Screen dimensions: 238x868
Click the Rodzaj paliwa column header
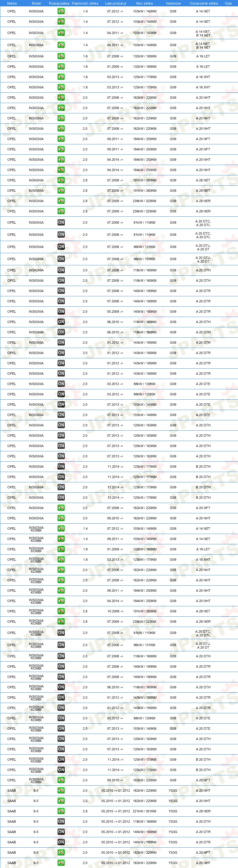click(x=59, y=3)
